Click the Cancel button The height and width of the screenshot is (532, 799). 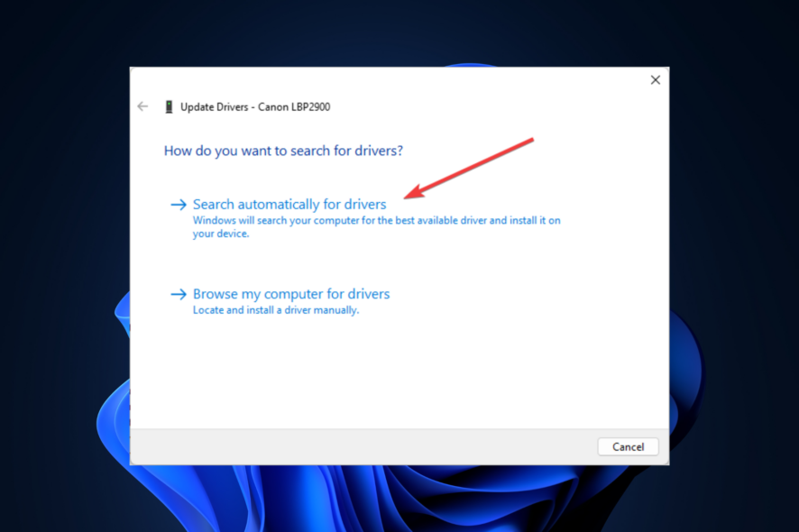pyautogui.click(x=628, y=447)
